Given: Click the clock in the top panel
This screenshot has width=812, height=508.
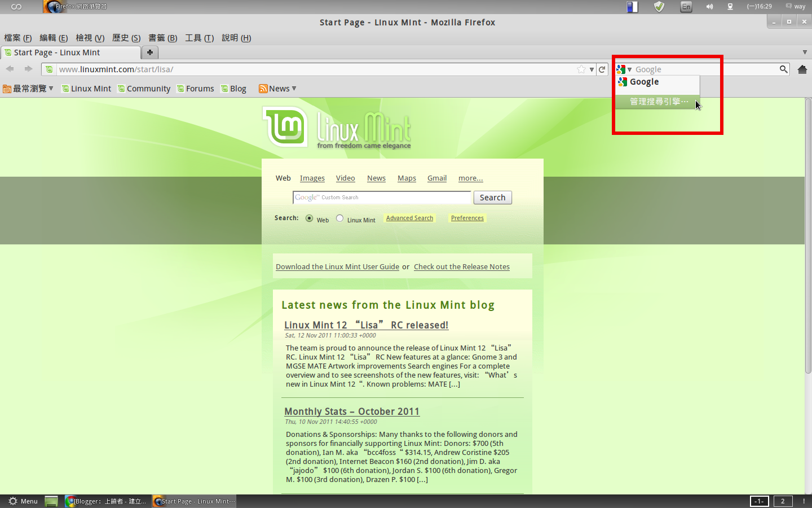Looking at the screenshot, I should pos(759,7).
